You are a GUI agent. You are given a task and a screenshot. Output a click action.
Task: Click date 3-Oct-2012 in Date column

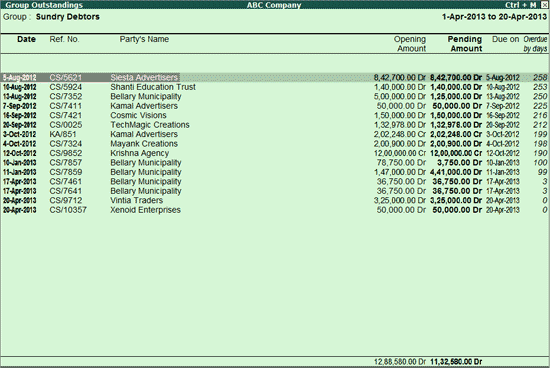(x=20, y=134)
